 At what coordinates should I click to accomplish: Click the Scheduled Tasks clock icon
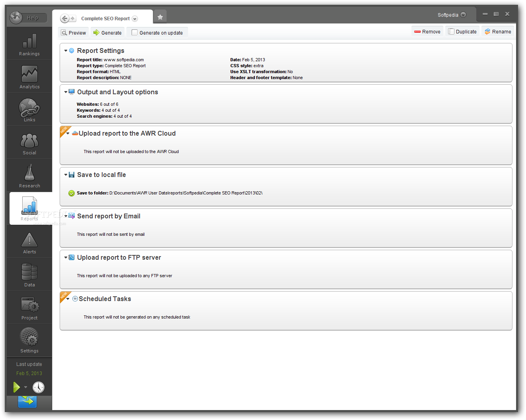[75, 299]
